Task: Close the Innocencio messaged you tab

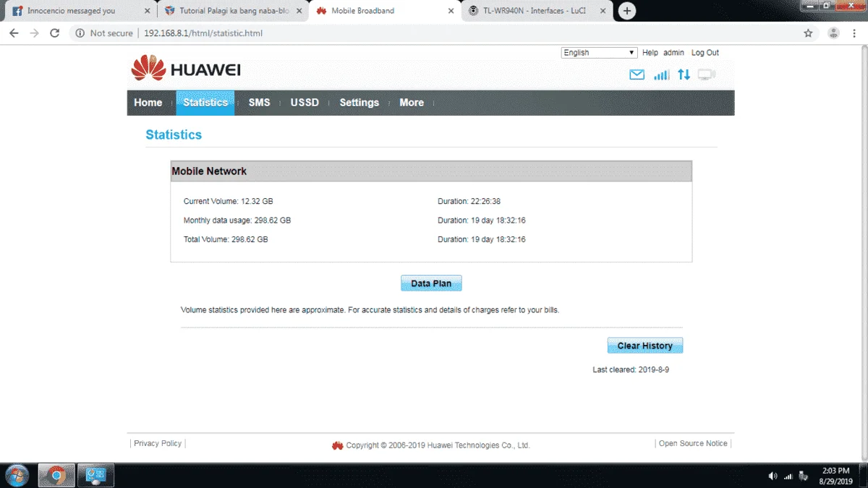Action: [x=147, y=11]
